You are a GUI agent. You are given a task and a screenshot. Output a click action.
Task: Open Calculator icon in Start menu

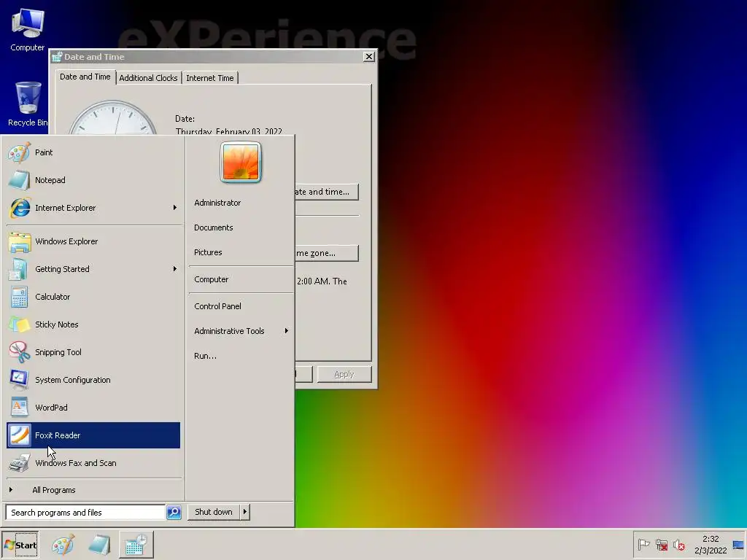coord(19,297)
